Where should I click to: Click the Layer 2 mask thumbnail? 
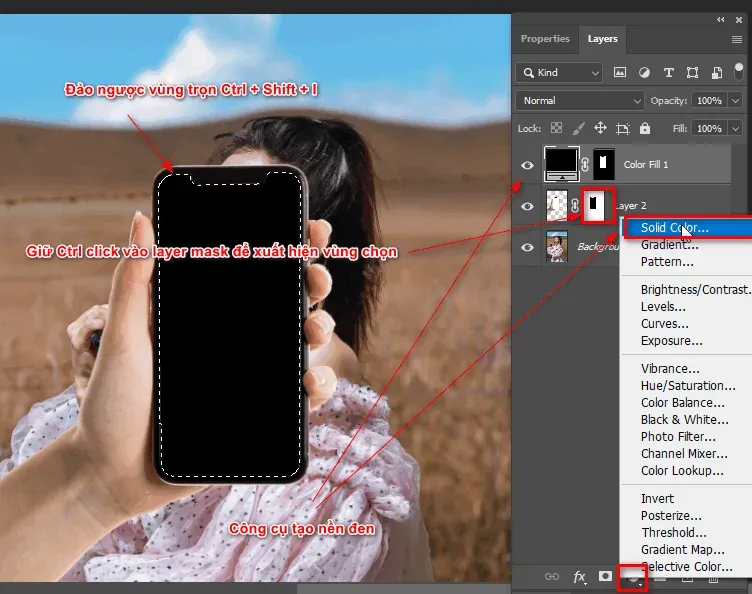[597, 205]
